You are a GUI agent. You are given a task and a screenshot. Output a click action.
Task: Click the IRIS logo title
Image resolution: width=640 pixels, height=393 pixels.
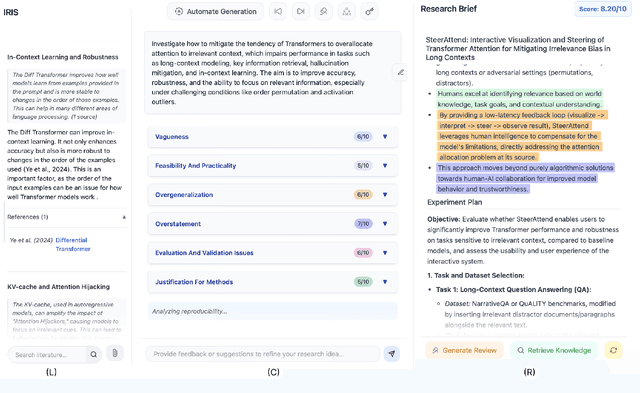point(11,12)
